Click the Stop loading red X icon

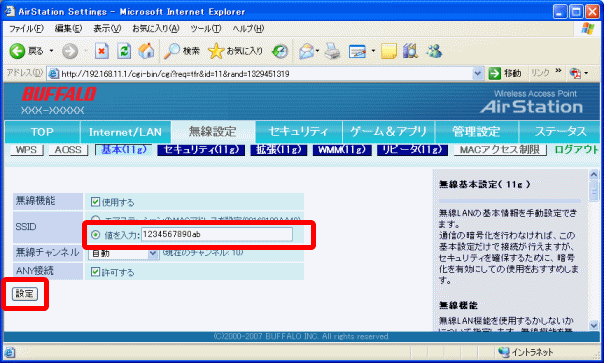pyautogui.click(x=102, y=51)
